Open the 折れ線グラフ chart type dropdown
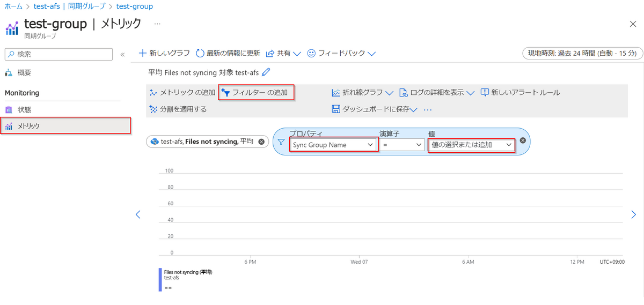The image size is (644, 305). 363,92
